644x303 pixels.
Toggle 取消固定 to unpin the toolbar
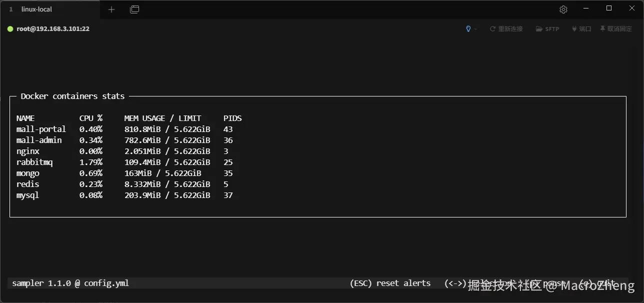616,29
